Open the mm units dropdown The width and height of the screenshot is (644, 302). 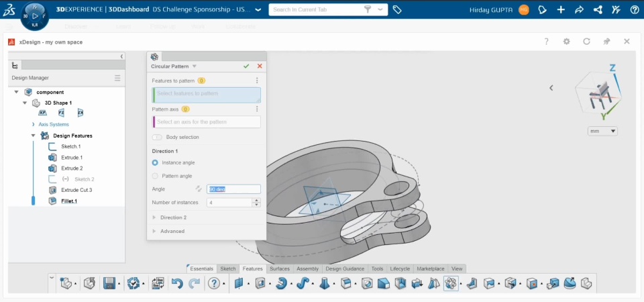(x=602, y=131)
